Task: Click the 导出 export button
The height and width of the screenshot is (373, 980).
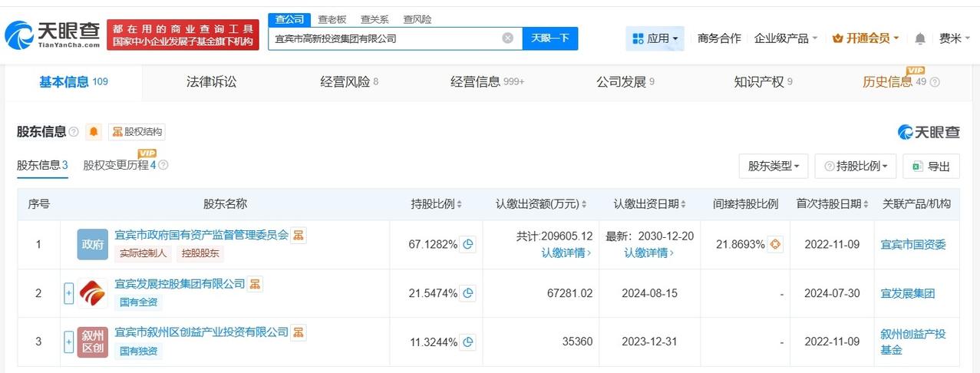Action: click(931, 166)
